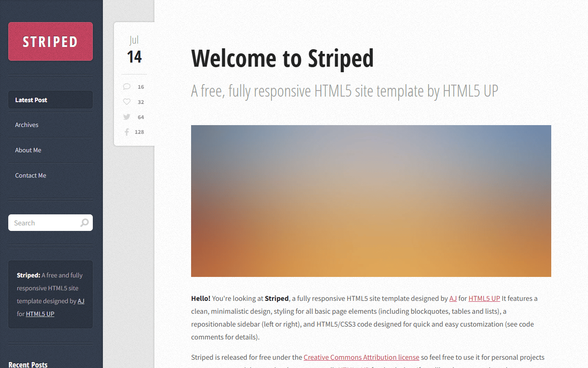Screen dimensions: 588x368
Task: Open HTML5 UP link in article paragraph
Action: [x=484, y=298]
